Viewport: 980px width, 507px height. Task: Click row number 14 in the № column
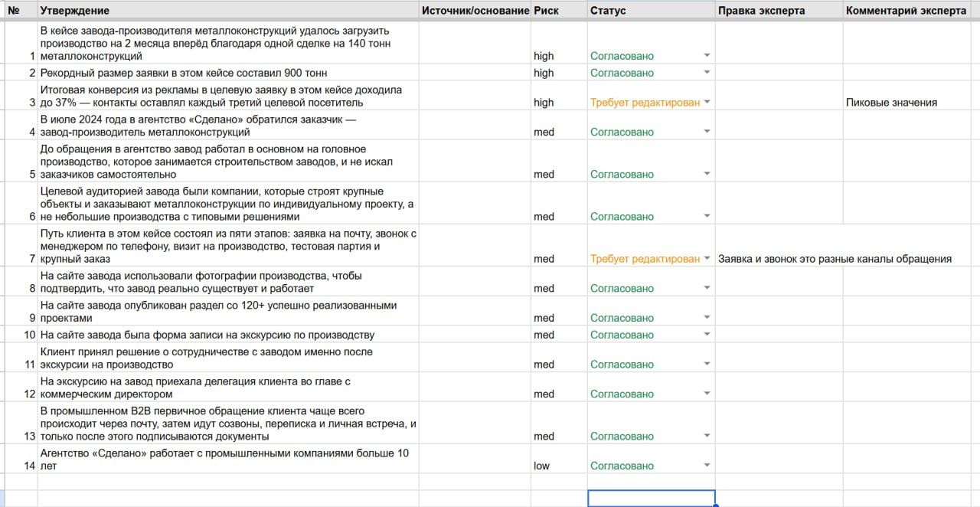[x=30, y=466]
